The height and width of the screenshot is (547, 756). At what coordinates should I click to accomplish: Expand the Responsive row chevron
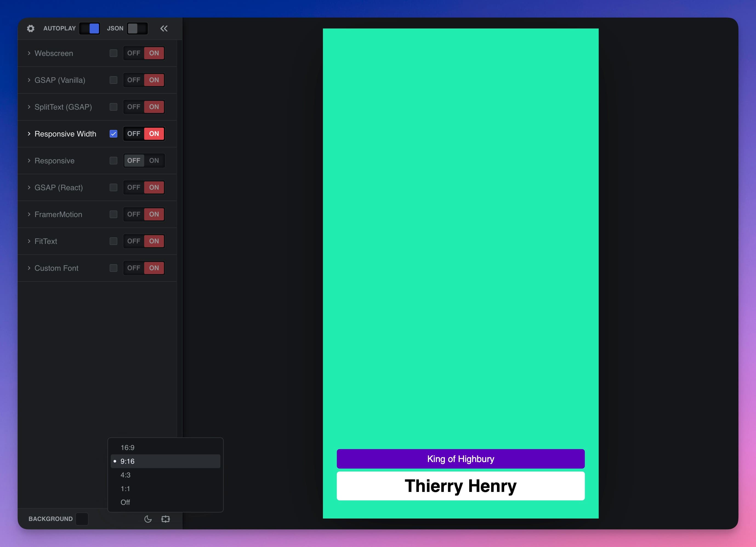[x=29, y=161]
